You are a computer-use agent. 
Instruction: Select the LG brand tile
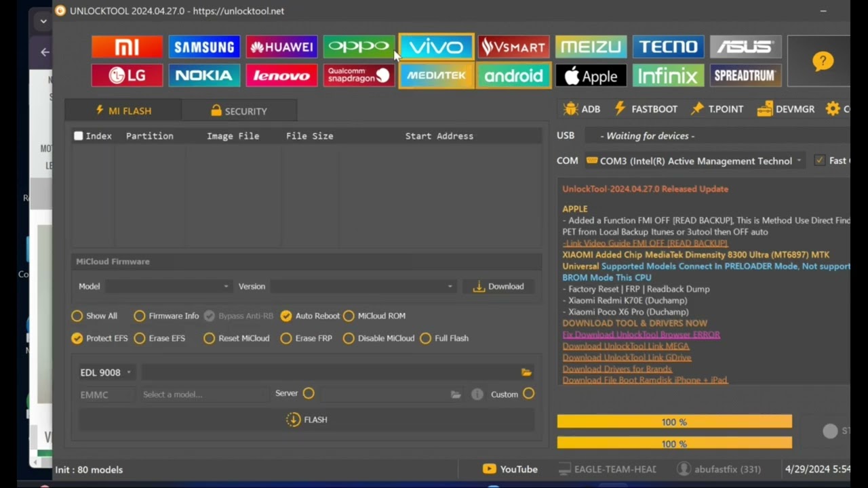(127, 75)
